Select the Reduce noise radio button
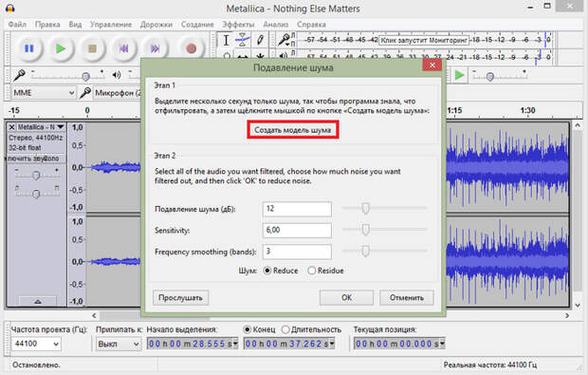588x375 pixels. 267,271
